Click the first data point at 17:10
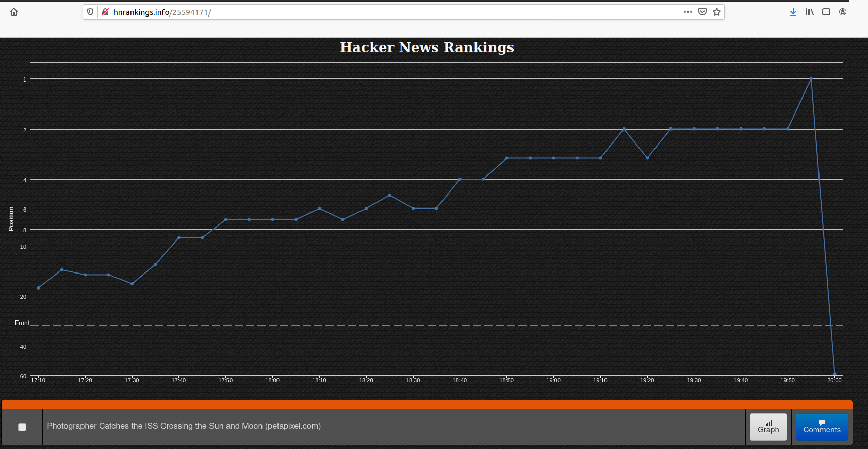868x449 pixels. coord(39,288)
